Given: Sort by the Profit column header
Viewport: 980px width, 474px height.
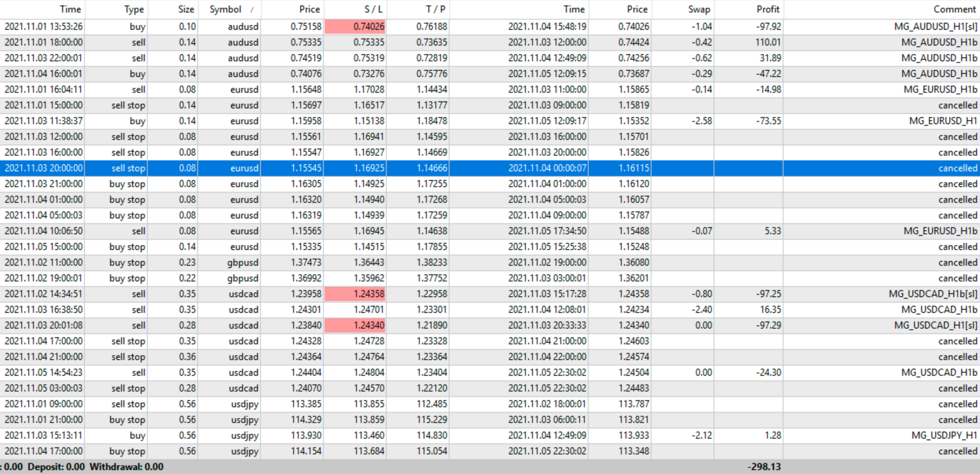Looking at the screenshot, I should [x=767, y=9].
